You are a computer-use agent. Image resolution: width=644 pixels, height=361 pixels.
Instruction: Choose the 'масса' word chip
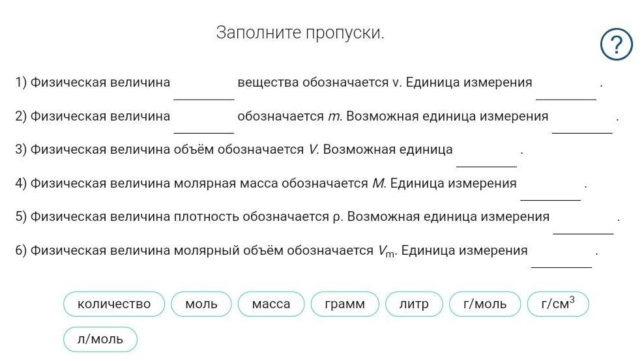coord(271,304)
